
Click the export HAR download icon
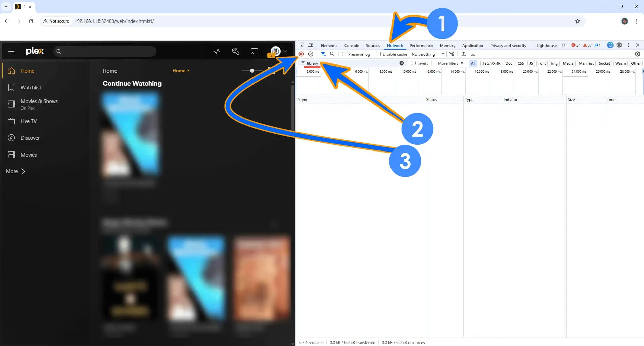coord(473,54)
